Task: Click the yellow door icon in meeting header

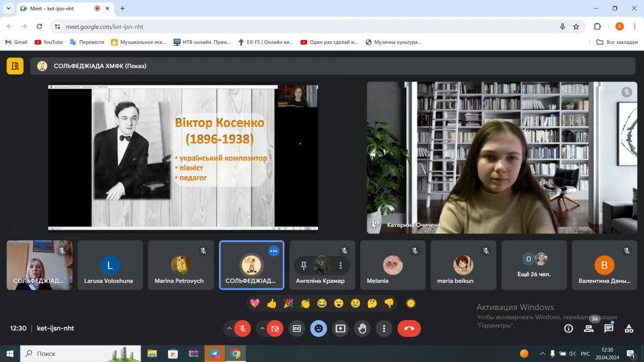Action: [x=15, y=66]
